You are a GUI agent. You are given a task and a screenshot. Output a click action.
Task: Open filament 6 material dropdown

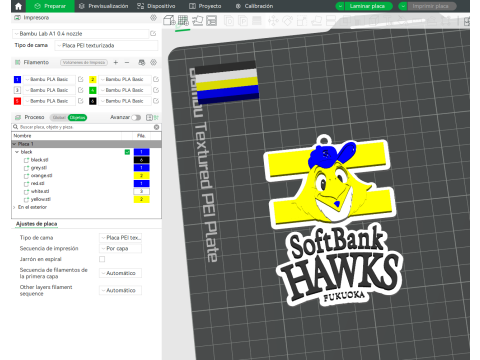125,101
